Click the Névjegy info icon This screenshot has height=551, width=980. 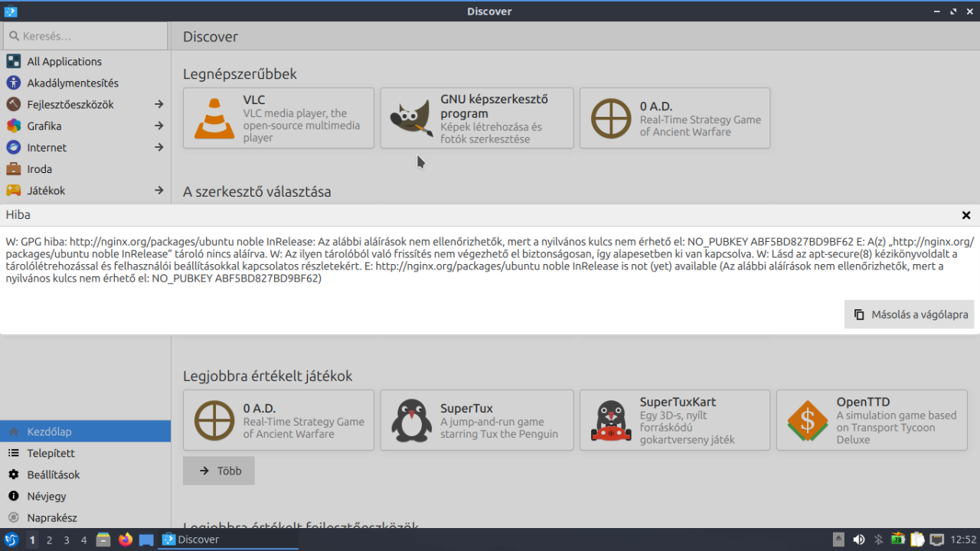coord(13,496)
